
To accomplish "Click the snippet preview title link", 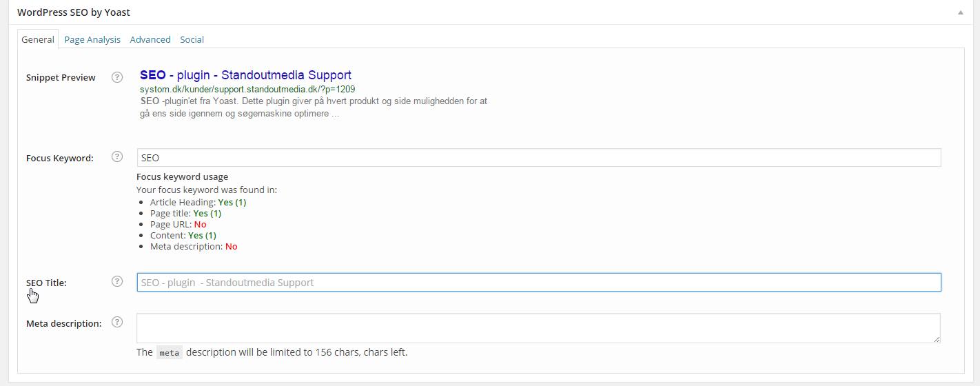I will (245, 75).
